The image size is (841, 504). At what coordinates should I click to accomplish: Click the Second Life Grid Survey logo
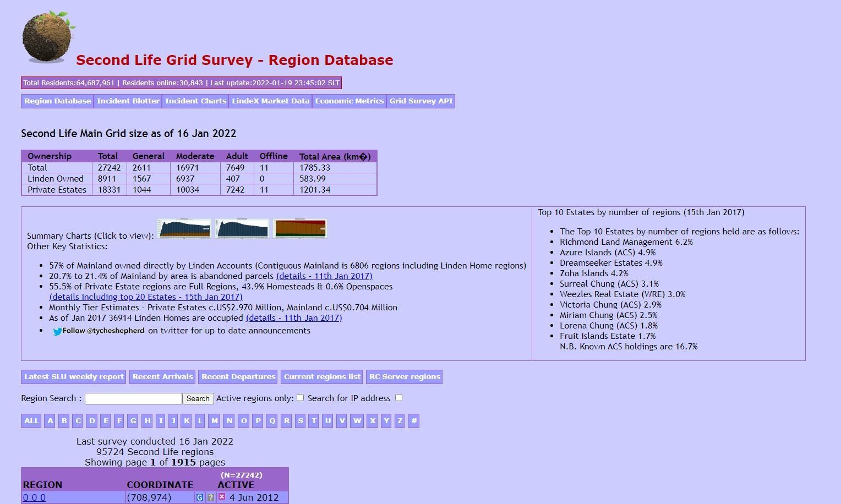48,37
